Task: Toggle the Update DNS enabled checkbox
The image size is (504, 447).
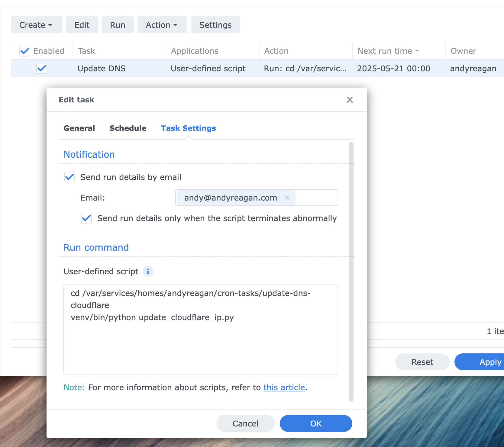Action: pyautogui.click(x=42, y=68)
